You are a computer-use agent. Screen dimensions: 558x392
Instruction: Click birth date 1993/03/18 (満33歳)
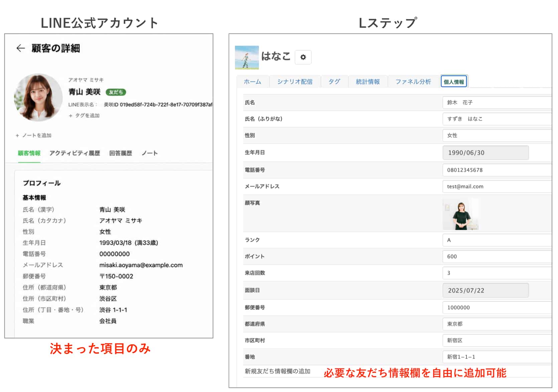click(129, 243)
